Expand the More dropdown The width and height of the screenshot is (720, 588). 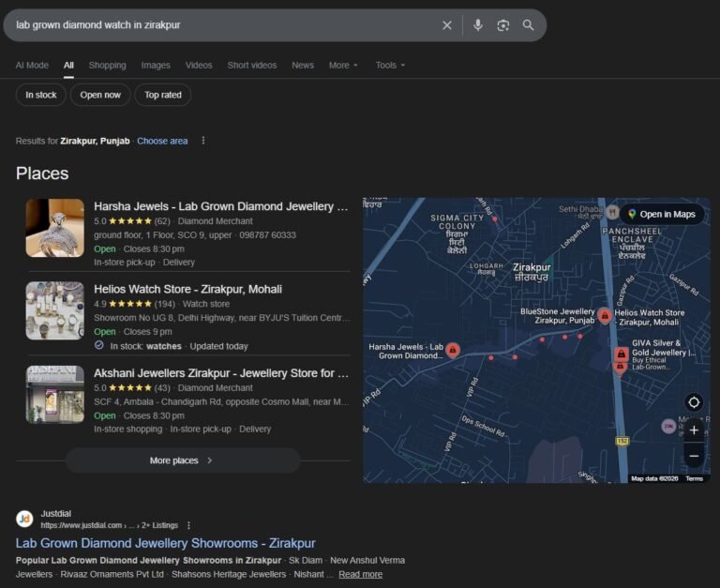pos(343,66)
